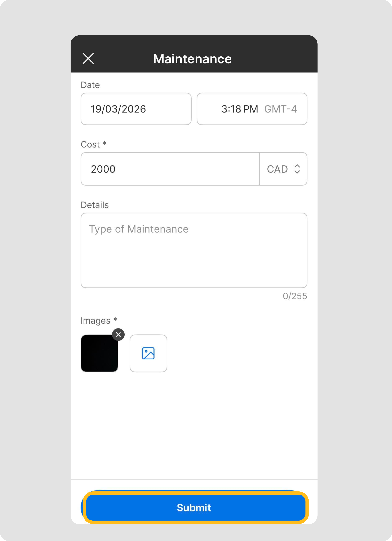Click the Maintenance header title
The width and height of the screenshot is (392, 541).
tap(192, 59)
